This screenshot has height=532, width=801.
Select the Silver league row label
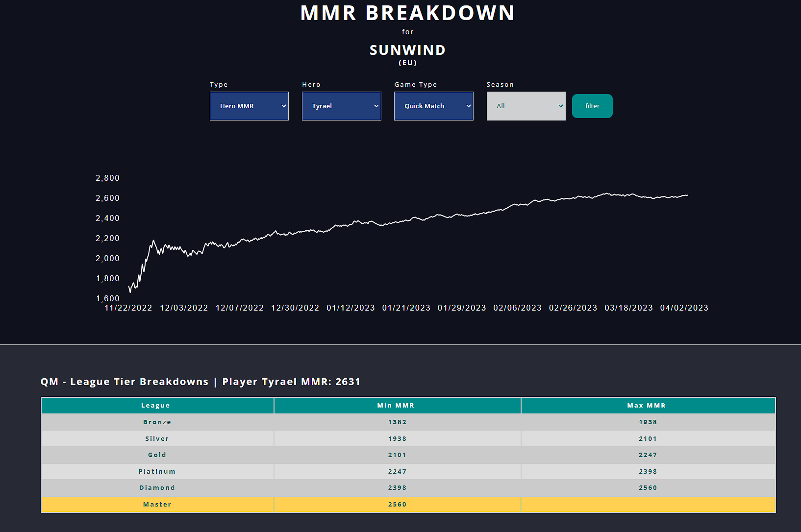pos(157,439)
